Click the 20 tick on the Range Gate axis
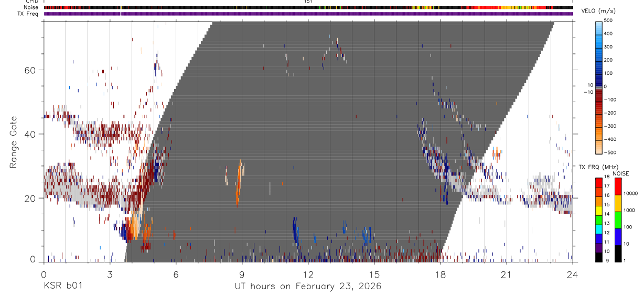 [x=31, y=199]
